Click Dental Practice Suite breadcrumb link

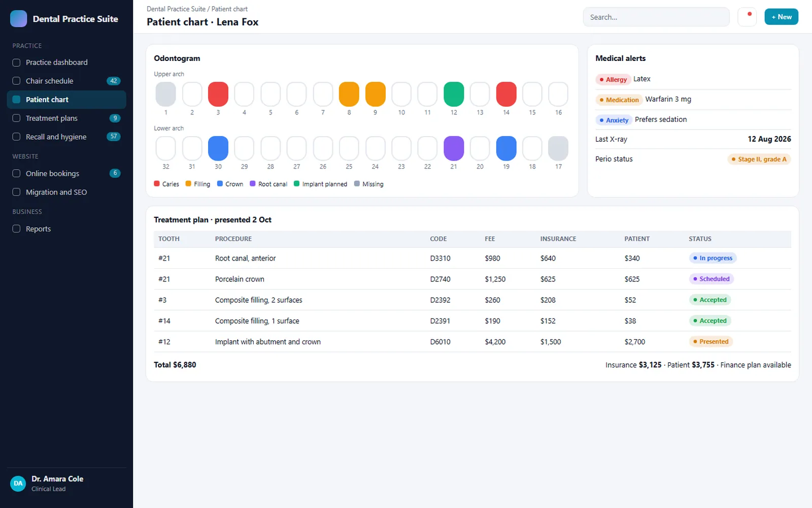click(x=176, y=9)
